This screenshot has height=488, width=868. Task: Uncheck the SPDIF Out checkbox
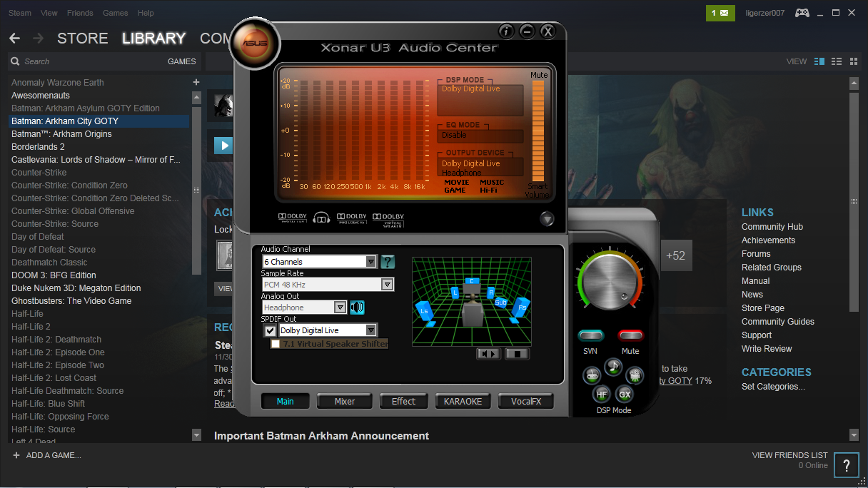pyautogui.click(x=270, y=330)
